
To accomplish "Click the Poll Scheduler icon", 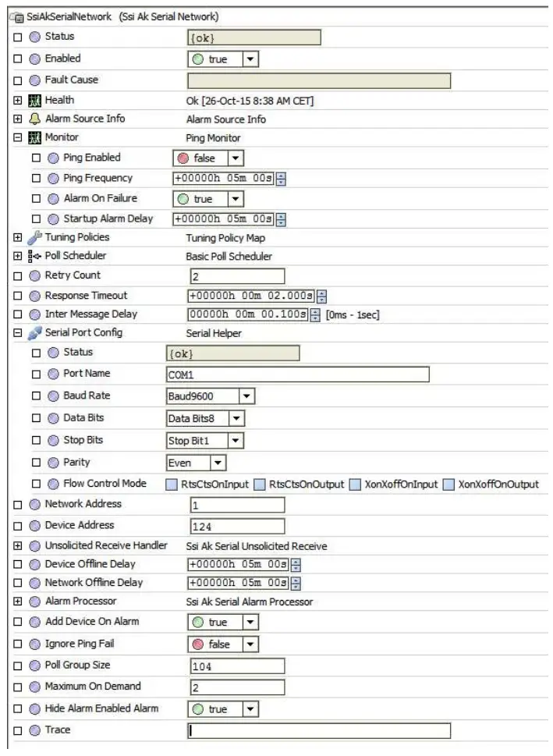I will tap(34, 255).
